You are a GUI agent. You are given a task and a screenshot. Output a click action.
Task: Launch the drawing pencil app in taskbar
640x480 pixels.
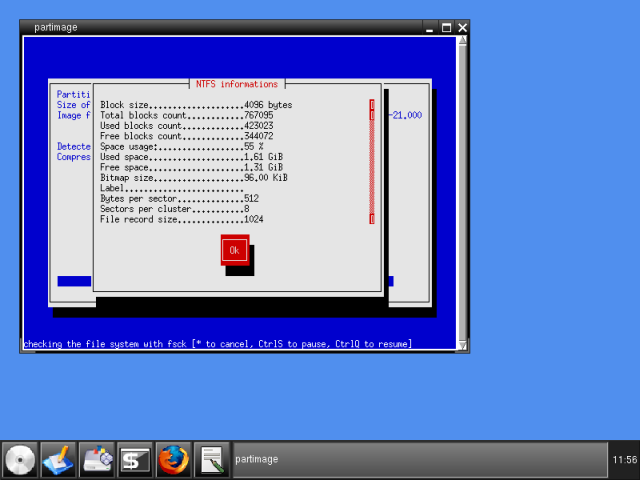(x=58, y=460)
